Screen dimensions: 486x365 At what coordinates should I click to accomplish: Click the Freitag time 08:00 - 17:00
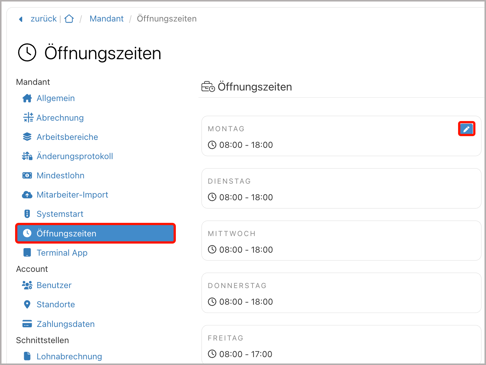pyautogui.click(x=246, y=354)
